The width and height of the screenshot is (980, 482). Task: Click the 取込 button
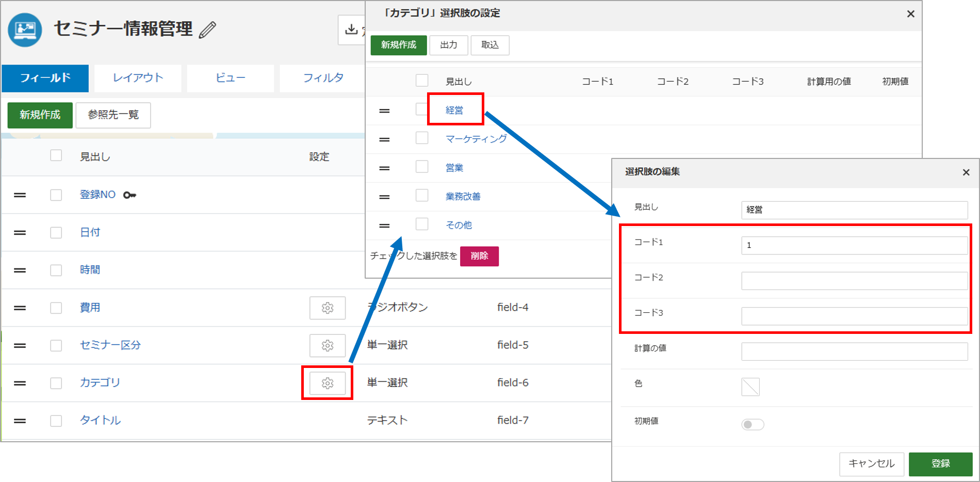click(x=490, y=45)
